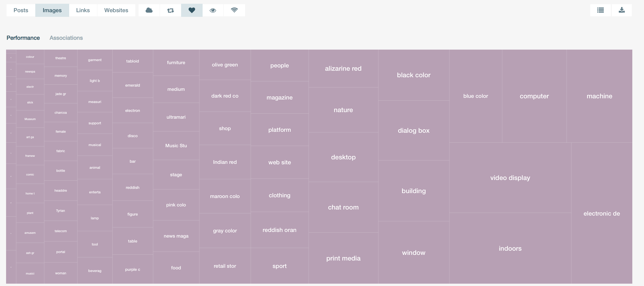
Task: Click the "electronic de" treemap tile
Action: coord(602,213)
